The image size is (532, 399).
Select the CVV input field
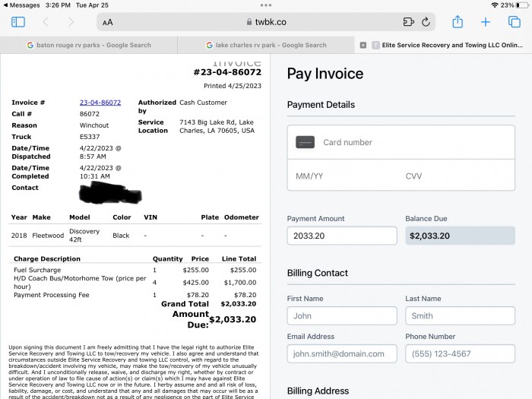[x=456, y=176]
